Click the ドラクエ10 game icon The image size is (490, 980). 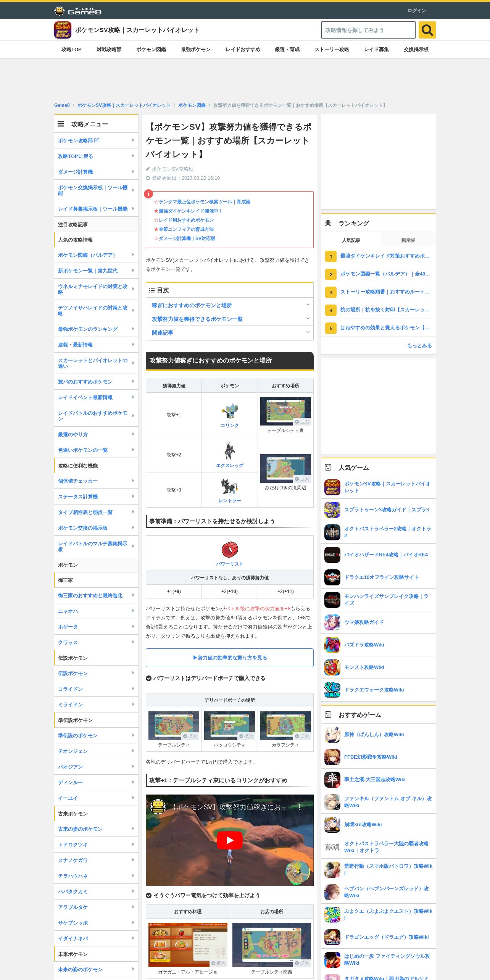(x=332, y=577)
